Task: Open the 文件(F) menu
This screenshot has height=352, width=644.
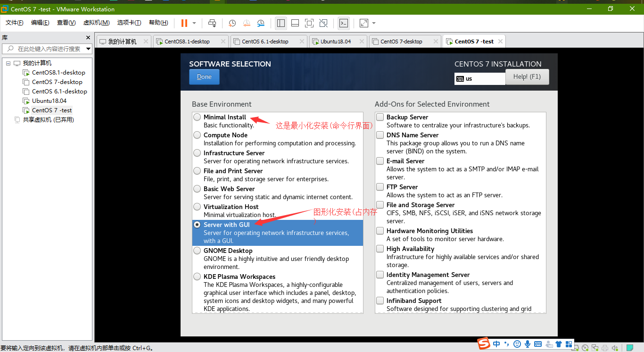Action: pyautogui.click(x=15, y=23)
